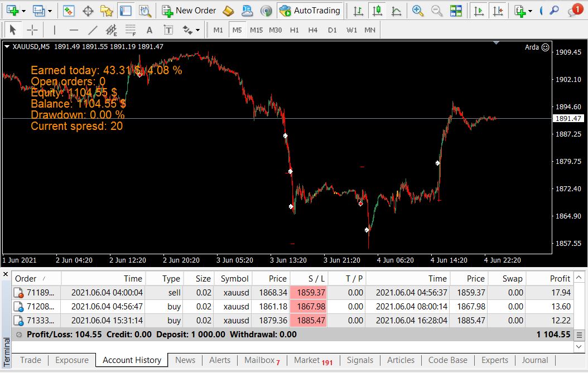588x373 pixels.
Task: Toggle chart shift option
Action: [498, 11]
